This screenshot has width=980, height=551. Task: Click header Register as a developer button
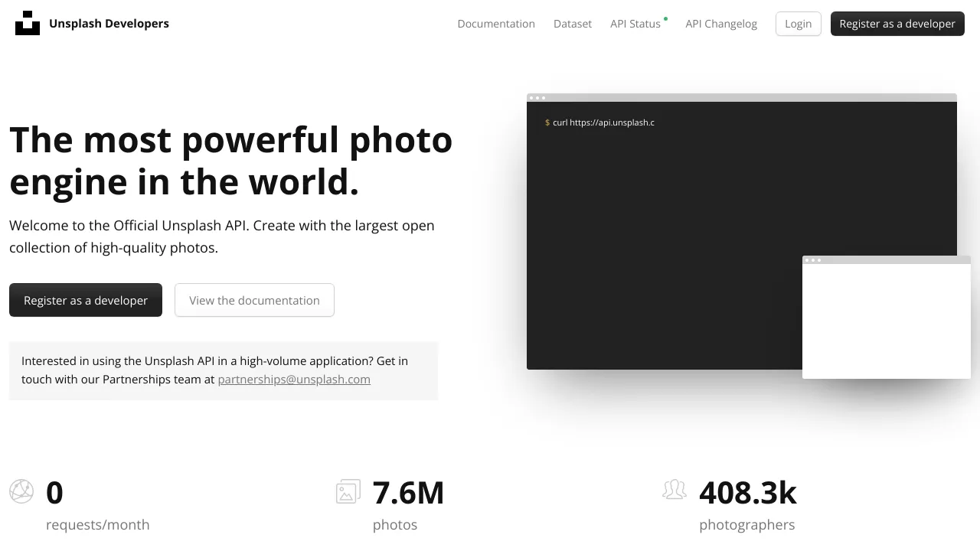(897, 24)
